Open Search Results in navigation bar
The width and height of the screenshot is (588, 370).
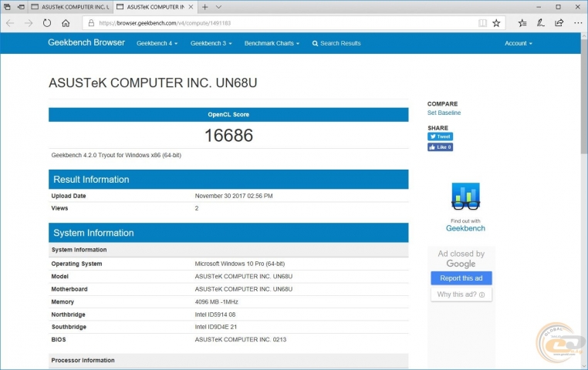(336, 43)
